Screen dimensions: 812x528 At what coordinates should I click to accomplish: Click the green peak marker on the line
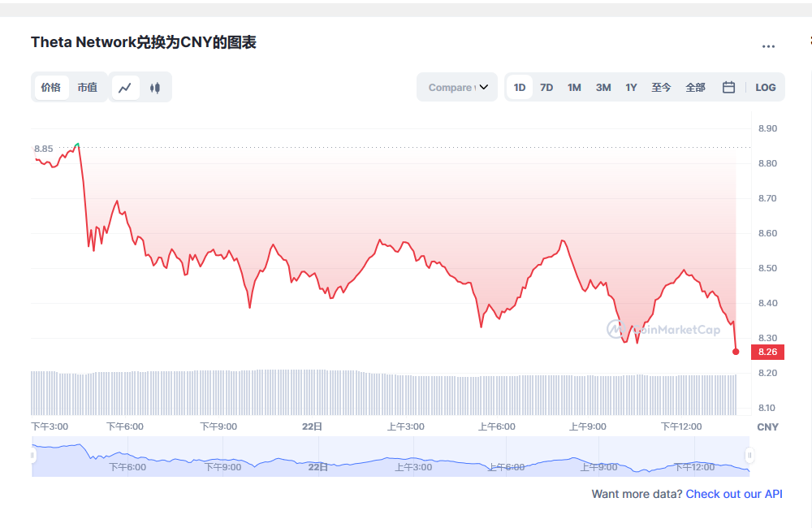(77, 144)
